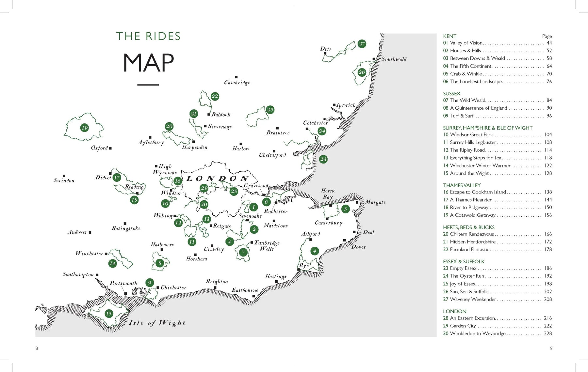This screenshot has height=372, width=588.
Task: Click ride marker 30 in southwest London
Action: click(x=204, y=205)
